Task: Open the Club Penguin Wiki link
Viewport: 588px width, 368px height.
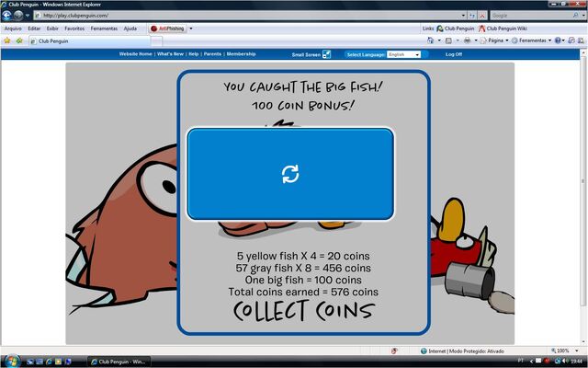Action: pyautogui.click(x=503, y=29)
